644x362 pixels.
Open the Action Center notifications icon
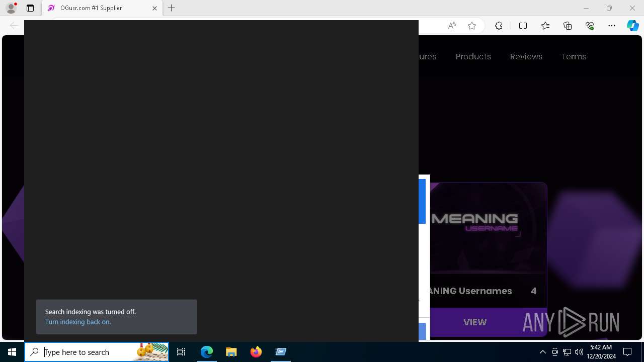tap(627, 352)
